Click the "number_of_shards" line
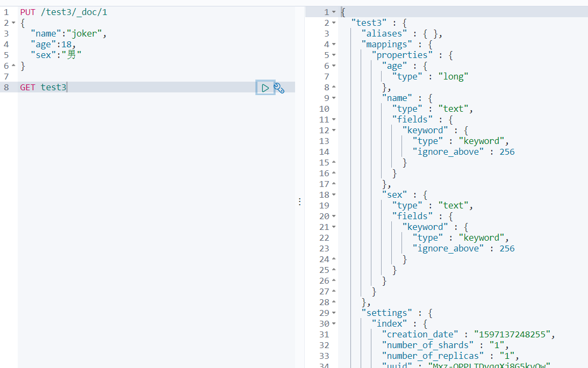 click(x=445, y=345)
